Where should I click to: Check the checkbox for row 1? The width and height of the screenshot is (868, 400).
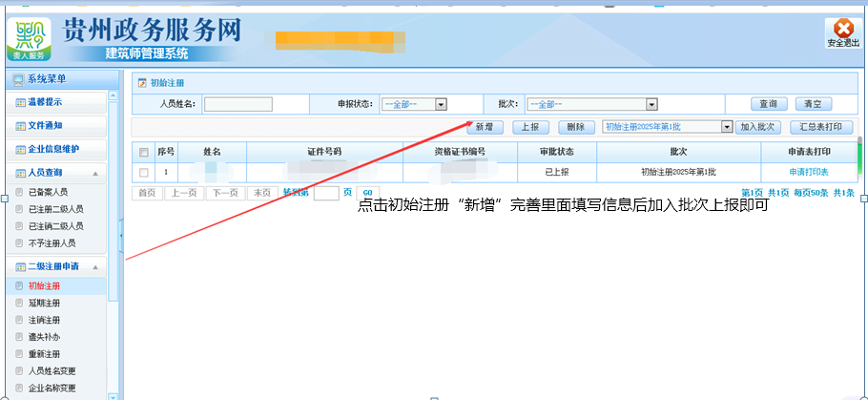[144, 173]
